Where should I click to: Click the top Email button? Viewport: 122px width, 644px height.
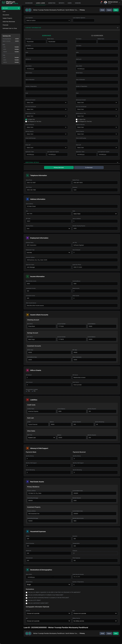click(102, 10)
